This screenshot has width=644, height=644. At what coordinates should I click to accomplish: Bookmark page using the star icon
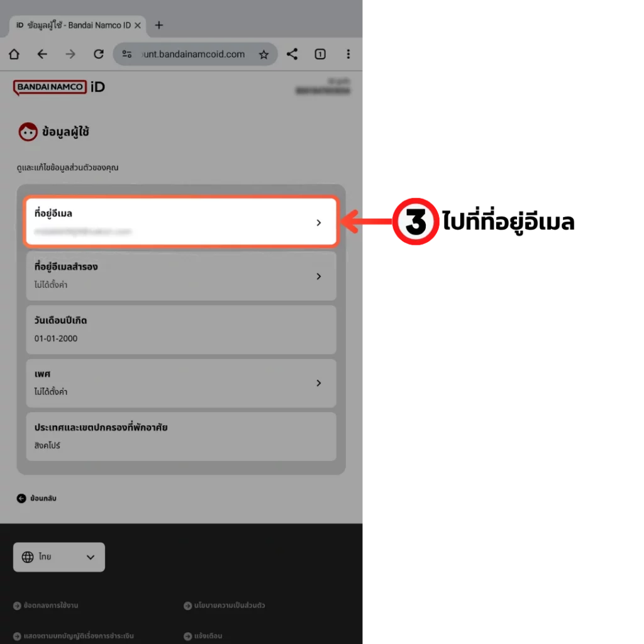tap(264, 55)
